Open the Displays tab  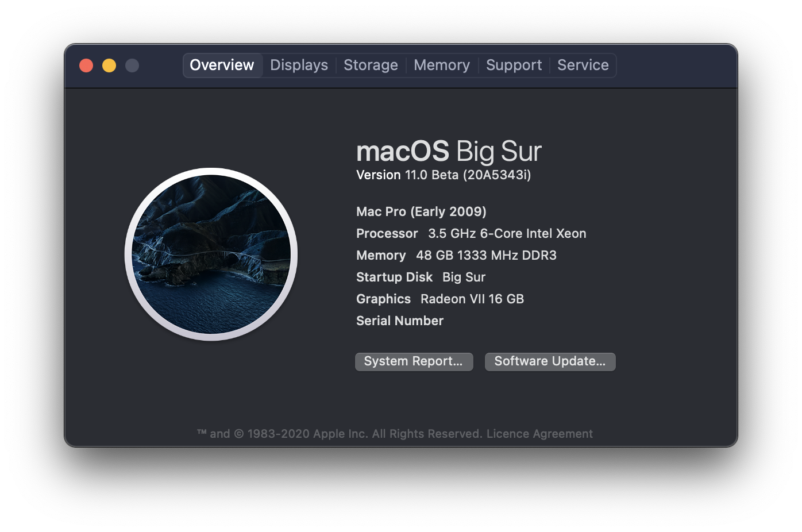[299, 65]
